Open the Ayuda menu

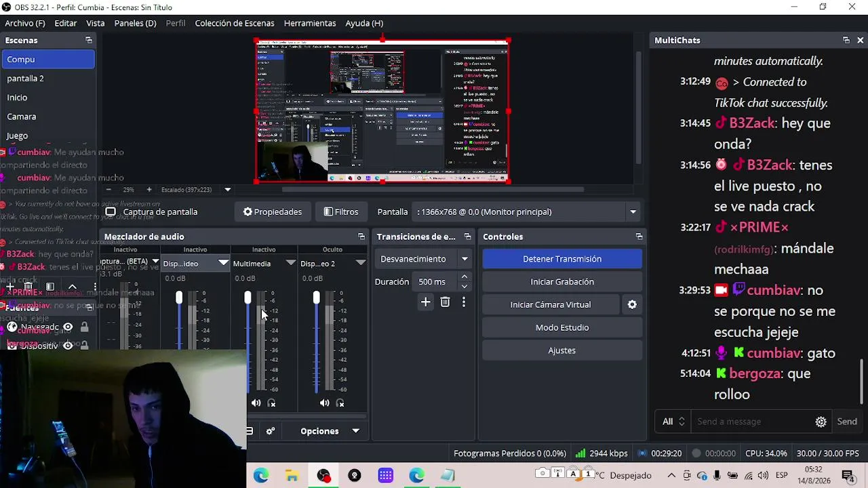coord(364,23)
